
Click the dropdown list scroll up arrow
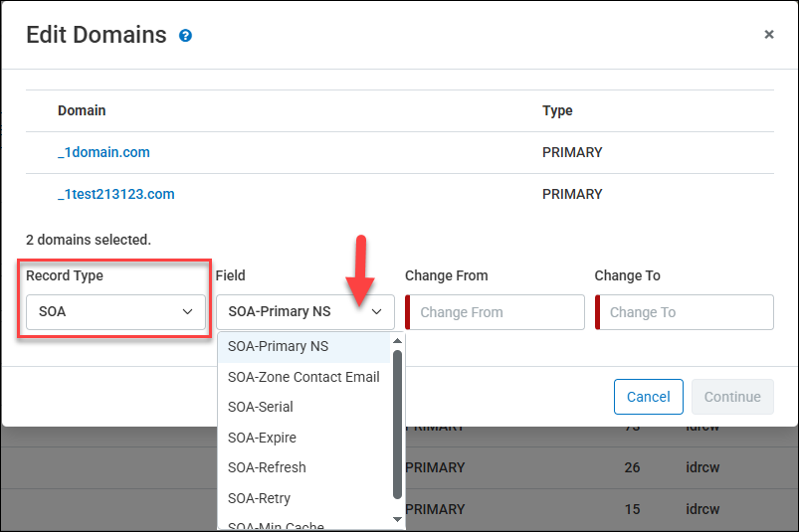click(398, 341)
